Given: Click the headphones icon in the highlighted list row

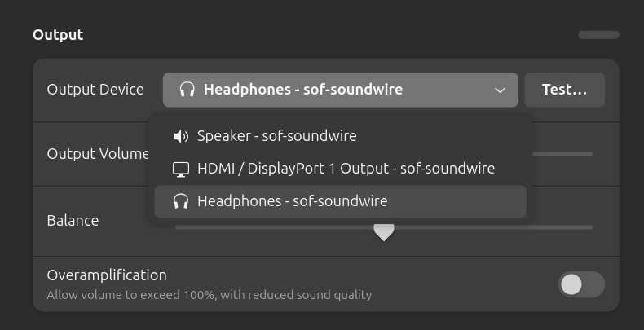Looking at the screenshot, I should pos(181,201).
